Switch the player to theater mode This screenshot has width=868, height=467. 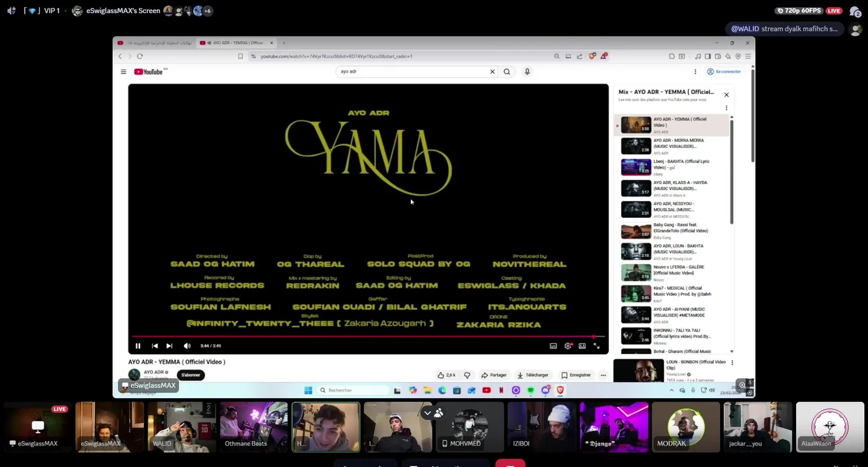[582, 346]
